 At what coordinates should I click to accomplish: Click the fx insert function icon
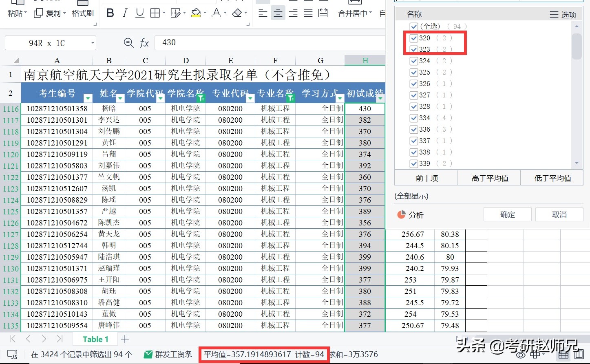coord(144,42)
